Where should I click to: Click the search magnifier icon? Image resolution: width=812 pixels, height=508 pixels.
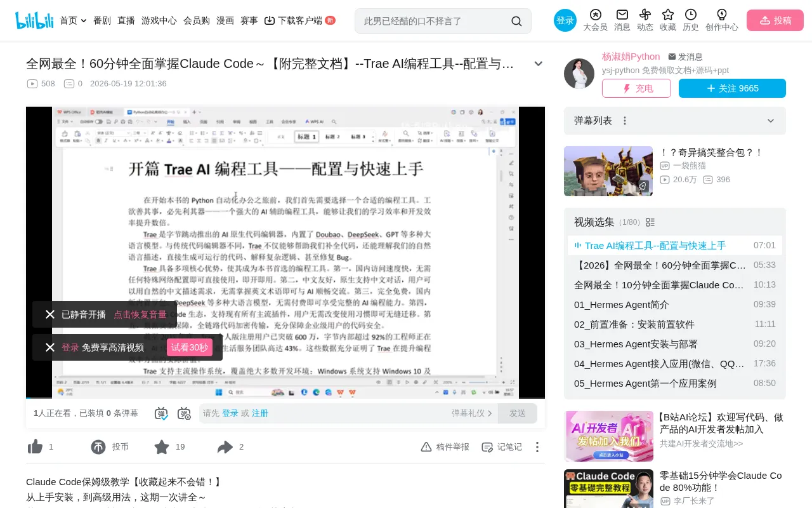click(x=516, y=21)
